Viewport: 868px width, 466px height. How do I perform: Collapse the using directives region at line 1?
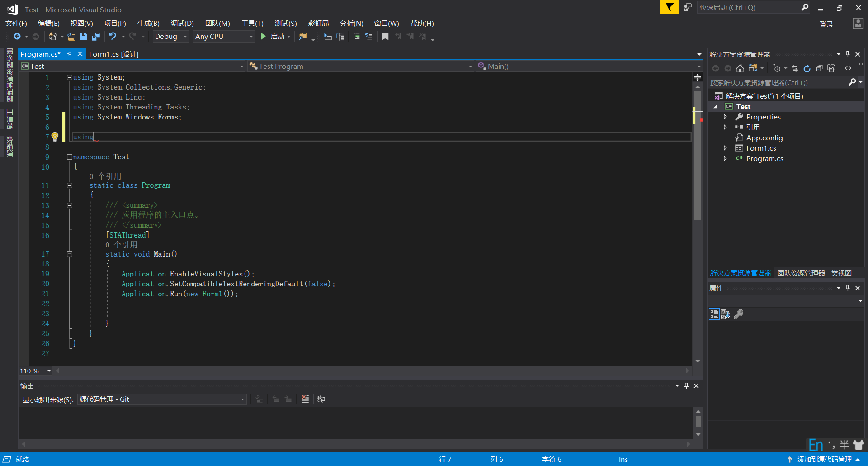point(70,77)
